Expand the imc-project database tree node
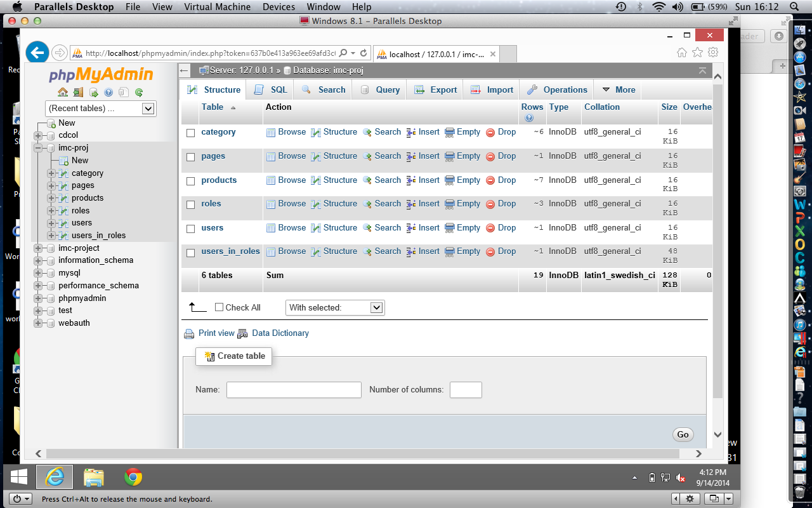Image resolution: width=812 pixels, height=508 pixels. pos(38,248)
